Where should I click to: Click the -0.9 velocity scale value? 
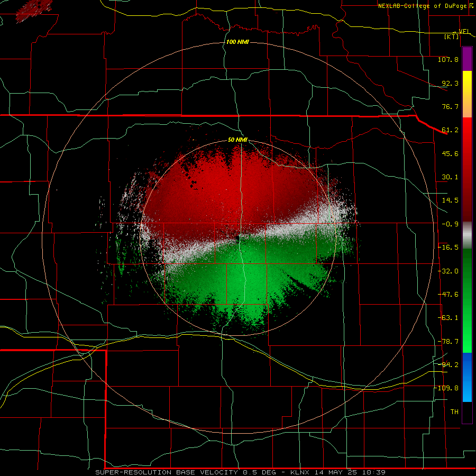pyautogui.click(x=450, y=224)
